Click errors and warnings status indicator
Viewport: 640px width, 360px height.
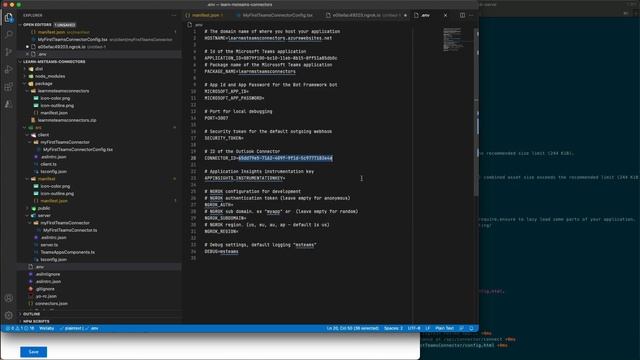20,328
